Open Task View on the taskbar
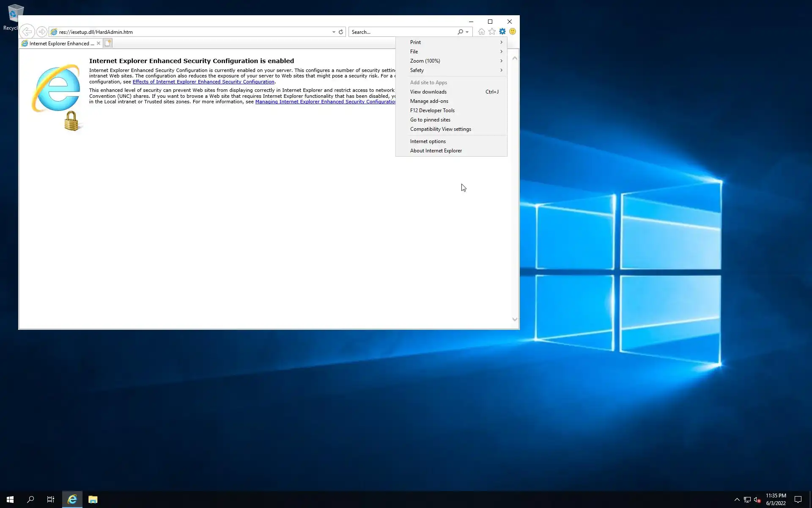 click(51, 500)
